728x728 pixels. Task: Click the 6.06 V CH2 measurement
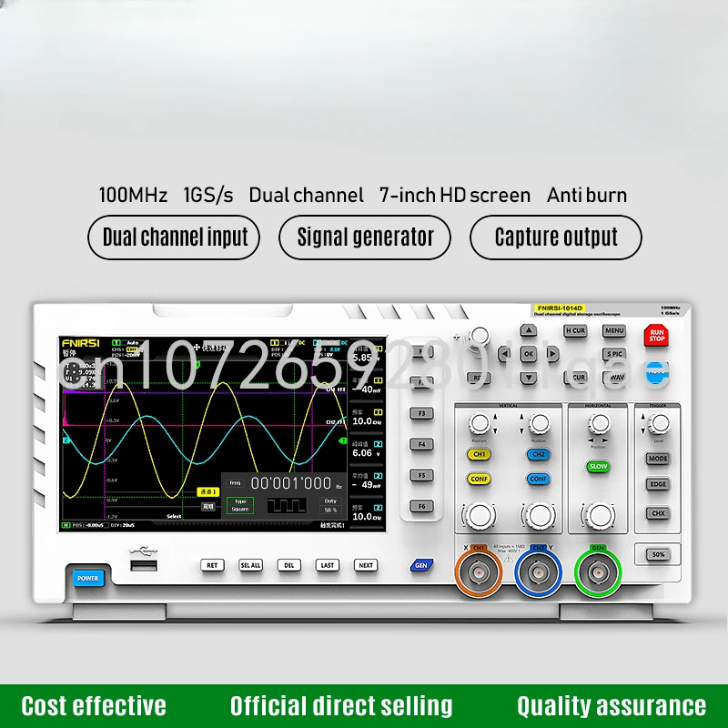(366, 452)
